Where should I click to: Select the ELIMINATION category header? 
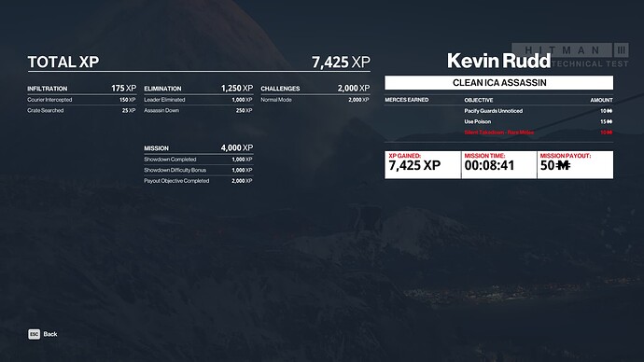click(x=162, y=89)
